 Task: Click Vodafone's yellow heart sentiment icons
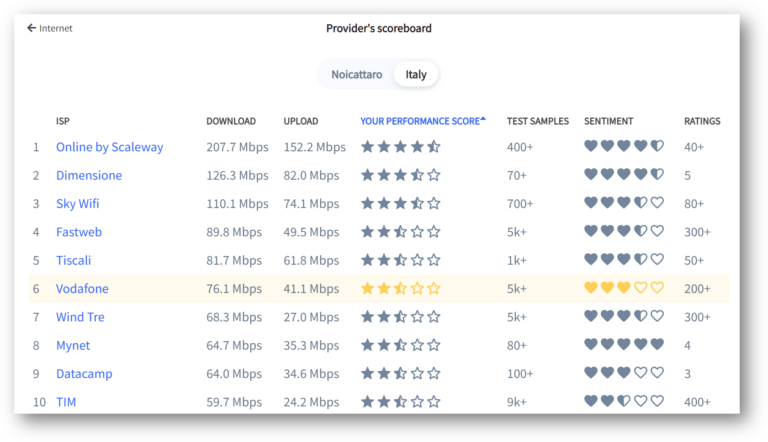(624, 289)
